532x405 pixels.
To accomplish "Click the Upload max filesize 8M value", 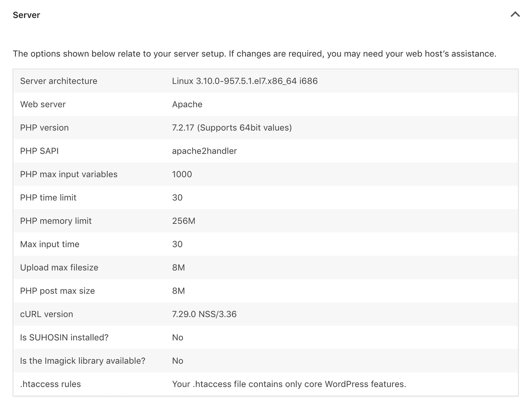I will tap(178, 268).
